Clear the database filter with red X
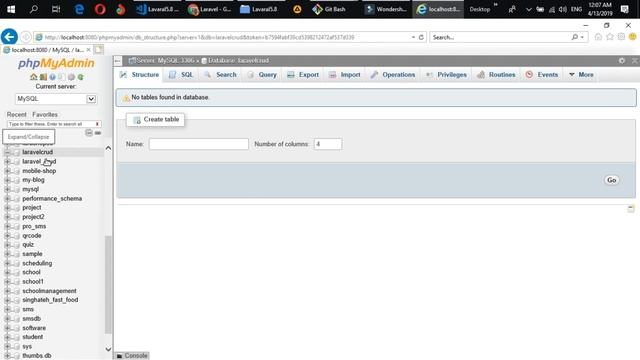Screen dimensions: 640x360 coord(97,124)
